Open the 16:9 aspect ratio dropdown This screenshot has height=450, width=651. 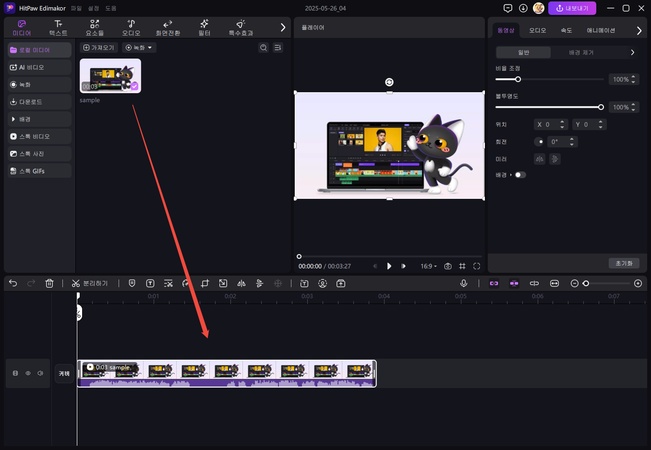429,266
